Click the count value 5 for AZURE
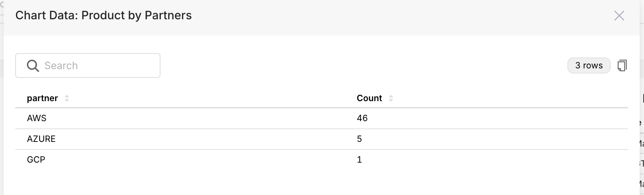The height and width of the screenshot is (195, 644). [359, 139]
